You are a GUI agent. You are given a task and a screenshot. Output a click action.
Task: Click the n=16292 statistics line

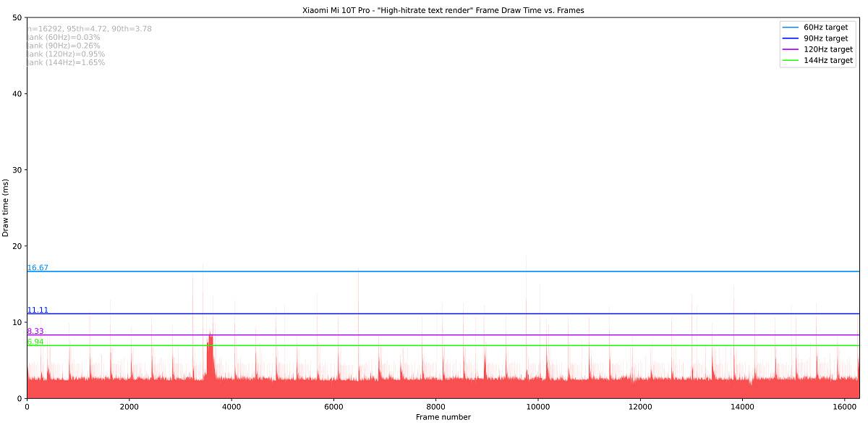point(89,29)
